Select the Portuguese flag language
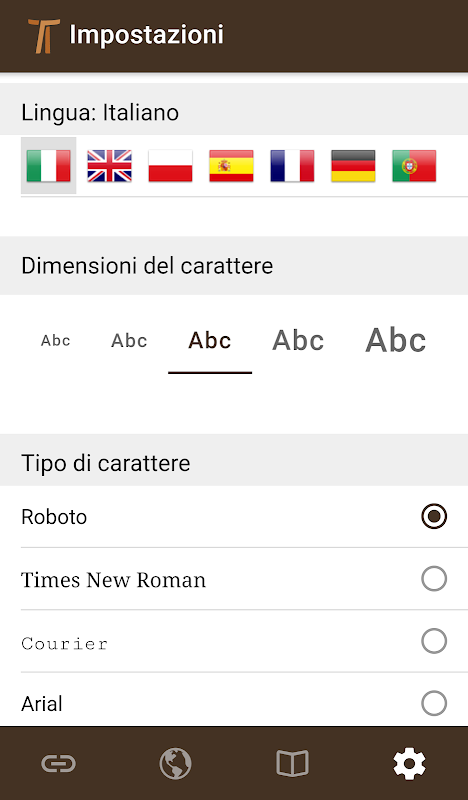The height and width of the screenshot is (800, 468). coord(414,166)
